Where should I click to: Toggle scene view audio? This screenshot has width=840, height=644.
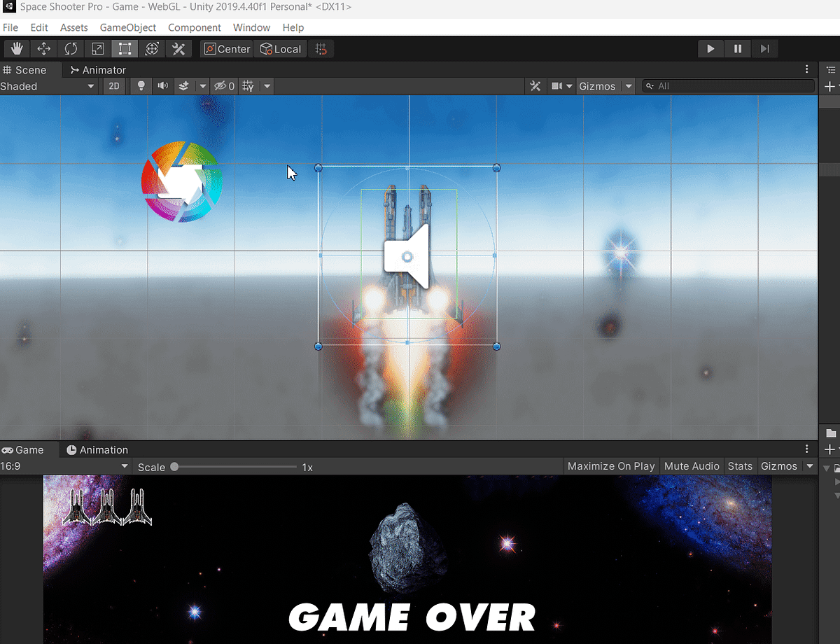pos(162,85)
